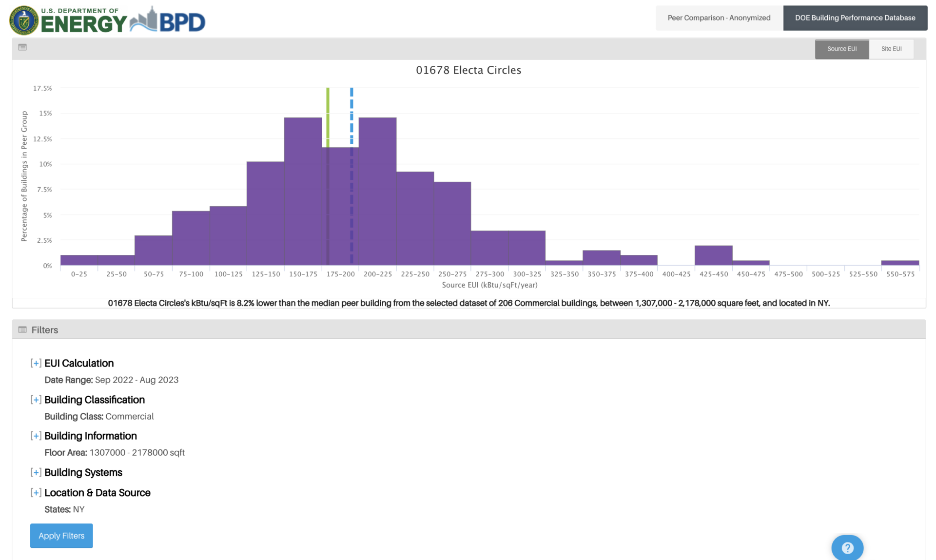Expand the Building Classification section

pyautogui.click(x=36, y=400)
